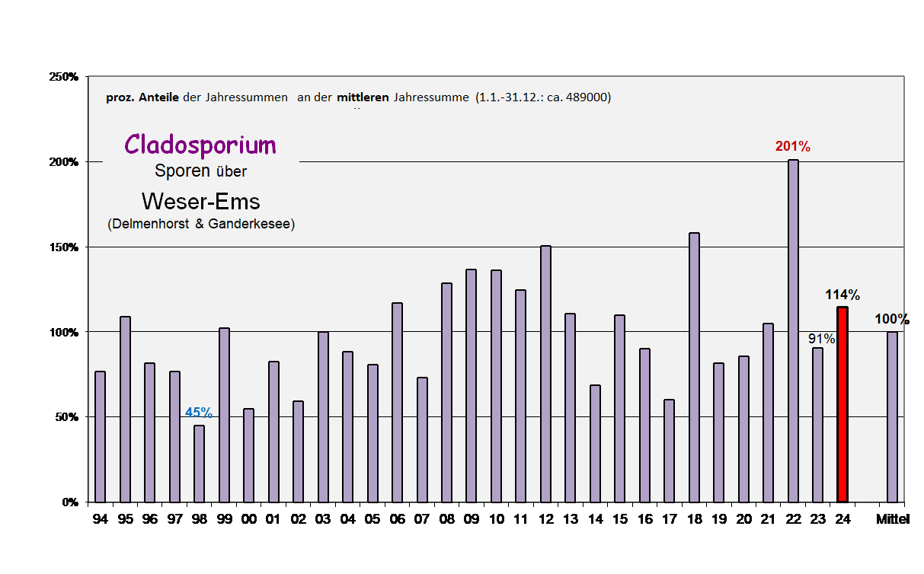
Task: Click the x-axis label 15
Action: click(620, 519)
